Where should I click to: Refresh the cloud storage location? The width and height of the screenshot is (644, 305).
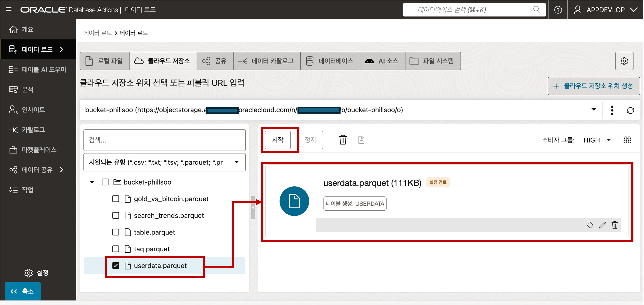(x=630, y=110)
